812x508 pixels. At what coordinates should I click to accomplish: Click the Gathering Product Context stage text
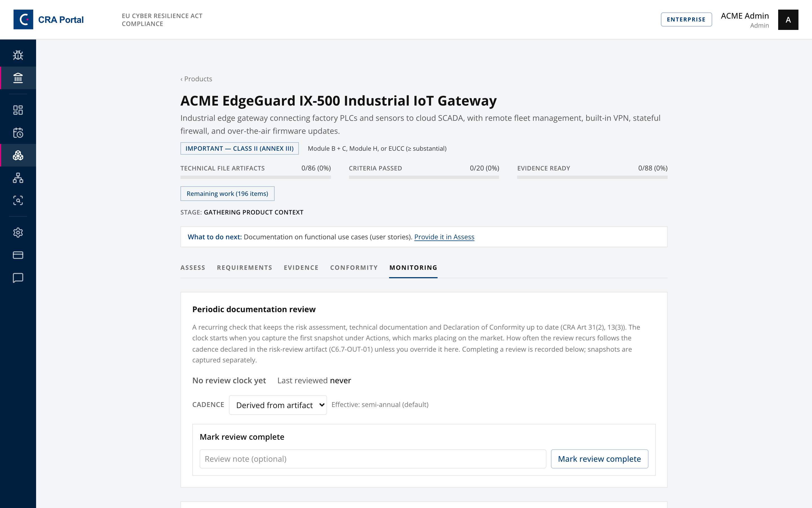pos(254,212)
